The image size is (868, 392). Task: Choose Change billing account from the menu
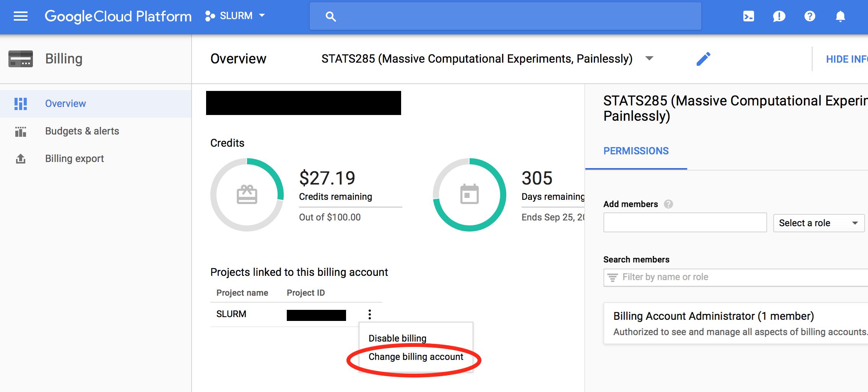(416, 356)
